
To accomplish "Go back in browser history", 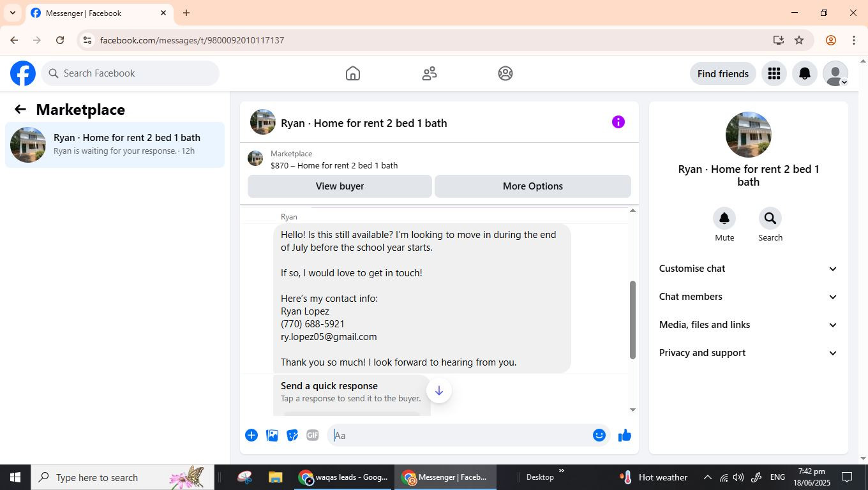I will pyautogui.click(x=14, y=40).
